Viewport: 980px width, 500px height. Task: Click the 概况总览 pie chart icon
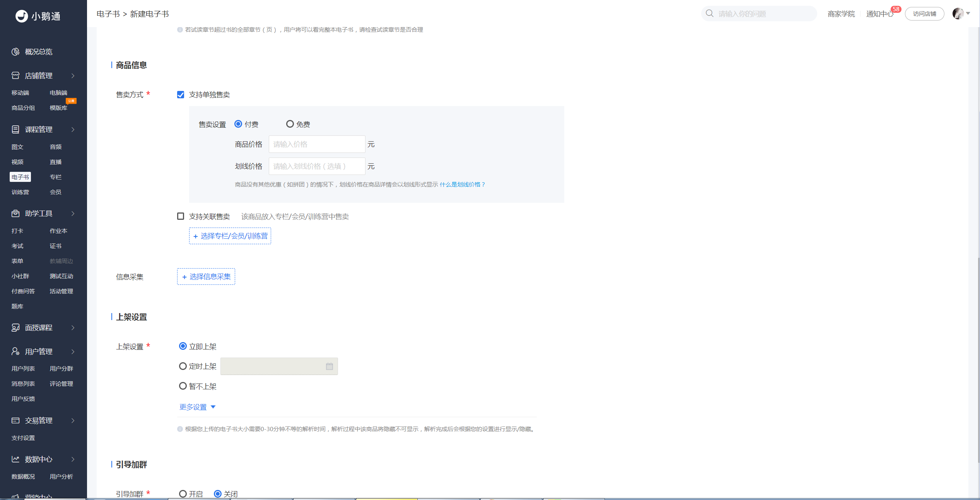[x=15, y=52]
